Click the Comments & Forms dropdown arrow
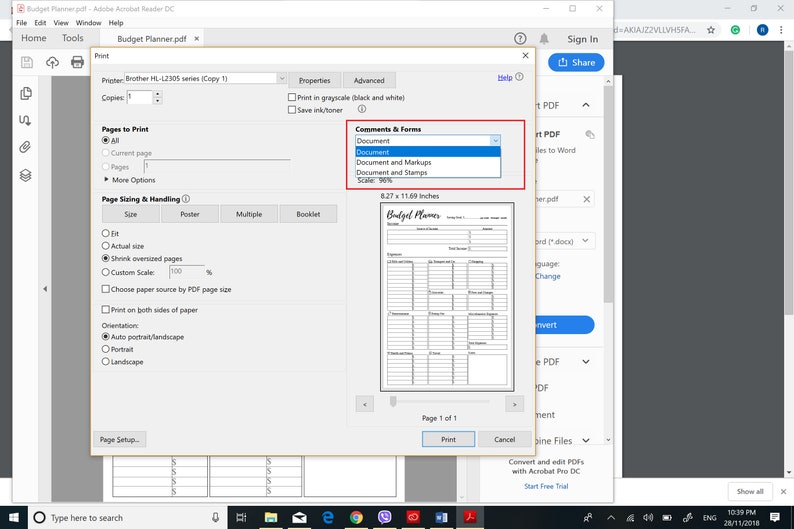Viewport: 794px width, 529px height. pos(495,140)
